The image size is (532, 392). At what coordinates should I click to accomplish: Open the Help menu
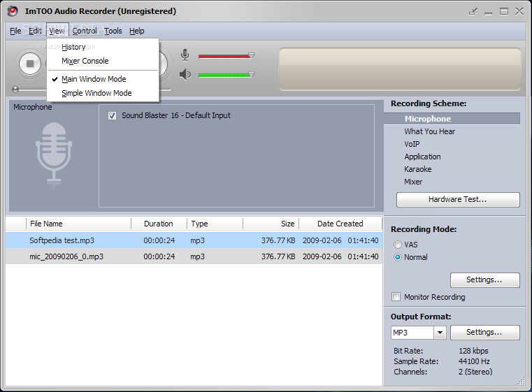click(137, 31)
